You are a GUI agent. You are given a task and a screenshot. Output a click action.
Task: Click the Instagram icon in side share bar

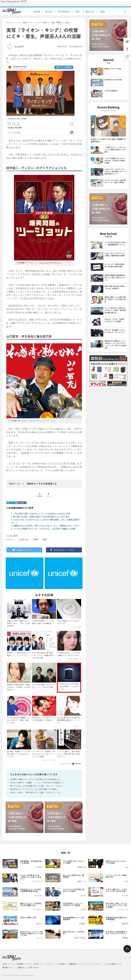(127, 57)
